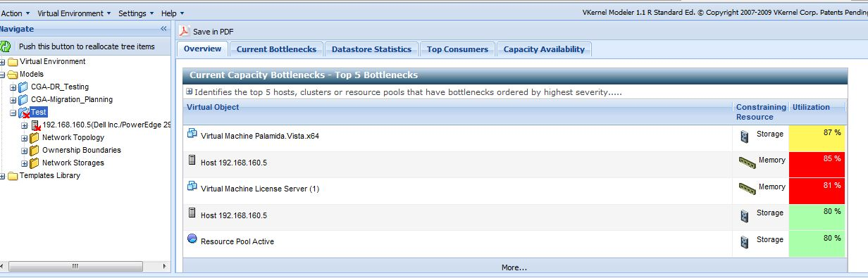Click the Test model icon with red X
Screen dimensions: 868x278
point(23,113)
